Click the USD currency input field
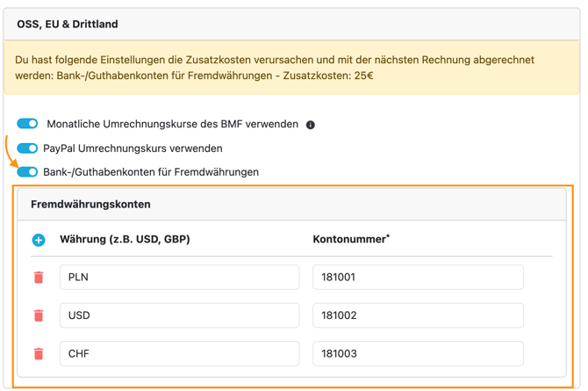This screenshot has width=588, height=391. tap(179, 315)
